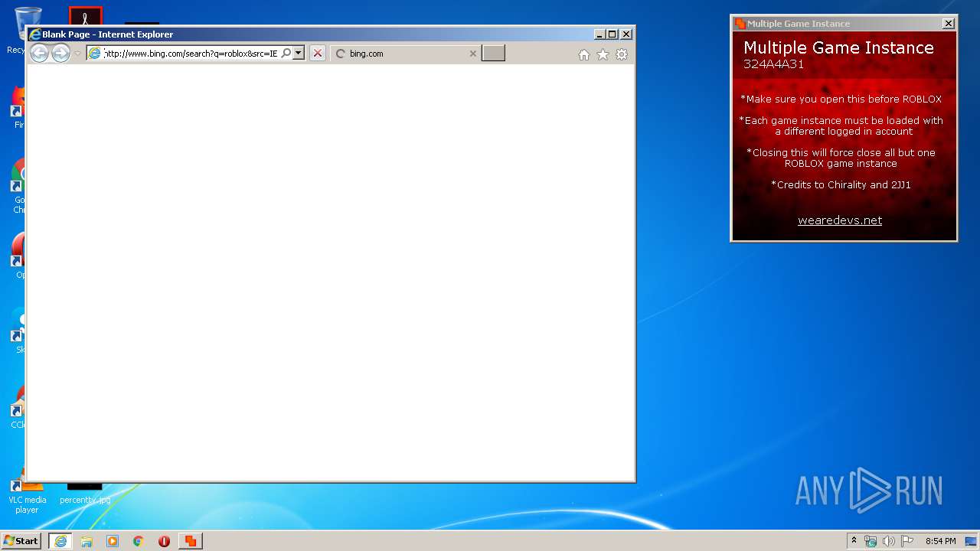Minimize the Internet Explorer window

click(599, 34)
